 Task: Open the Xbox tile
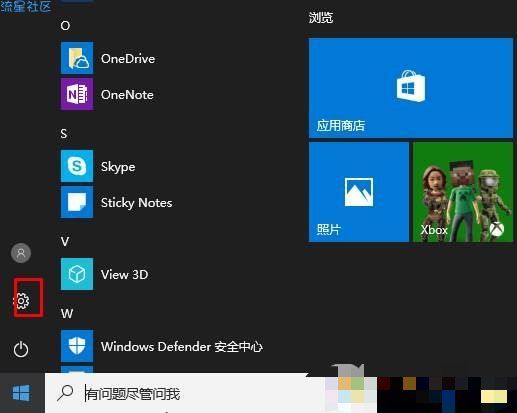click(463, 192)
